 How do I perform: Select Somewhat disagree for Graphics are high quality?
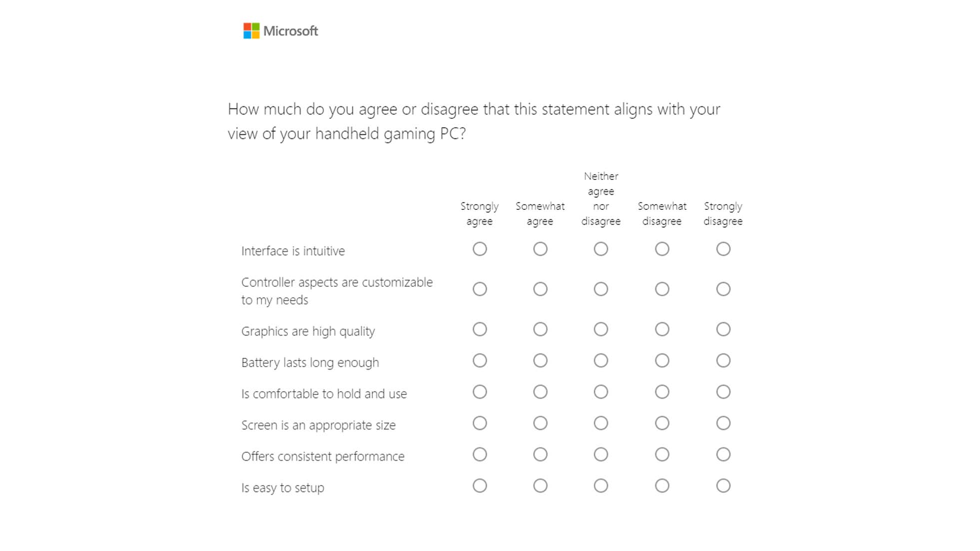click(662, 329)
